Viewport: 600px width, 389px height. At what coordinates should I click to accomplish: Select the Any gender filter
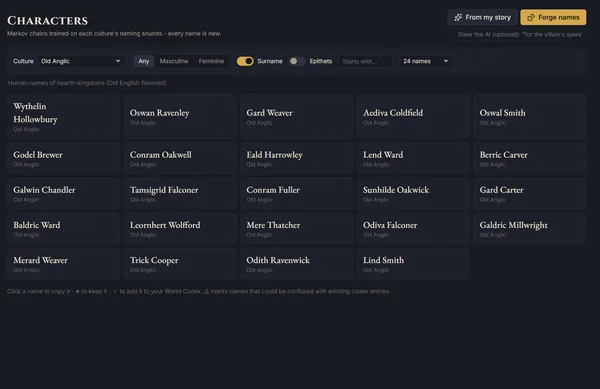pos(144,61)
